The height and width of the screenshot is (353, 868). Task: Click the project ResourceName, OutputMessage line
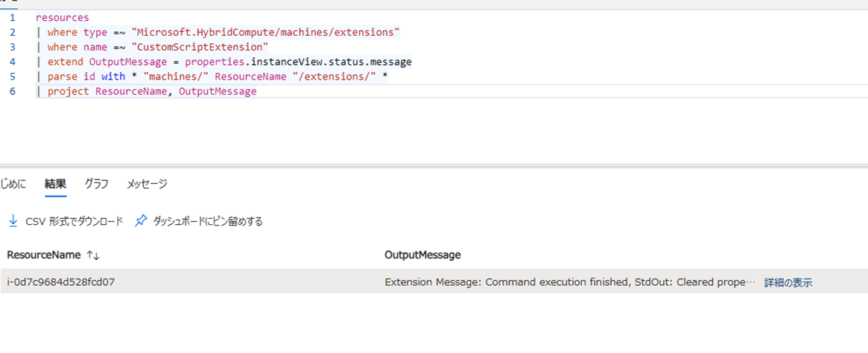[x=147, y=92]
